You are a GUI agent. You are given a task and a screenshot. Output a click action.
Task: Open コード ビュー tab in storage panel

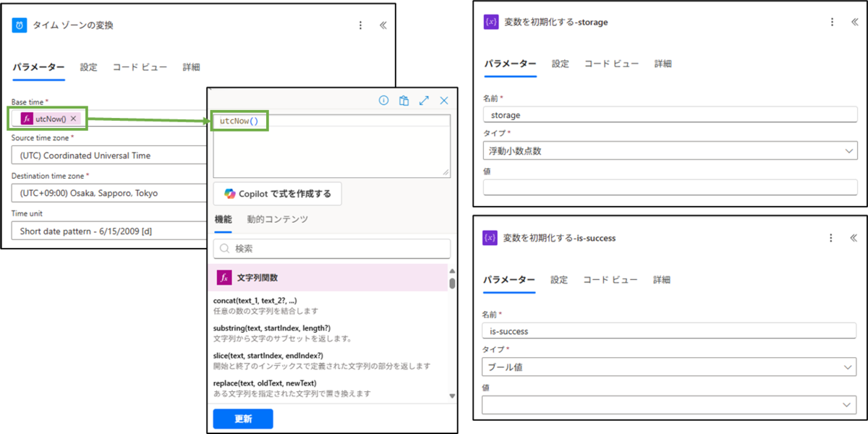tap(611, 64)
